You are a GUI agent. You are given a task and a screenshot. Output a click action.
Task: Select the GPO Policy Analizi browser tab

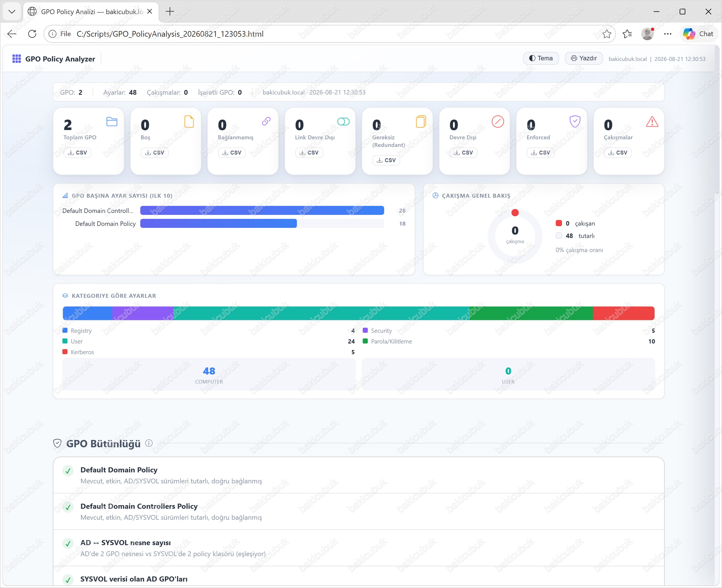click(91, 12)
